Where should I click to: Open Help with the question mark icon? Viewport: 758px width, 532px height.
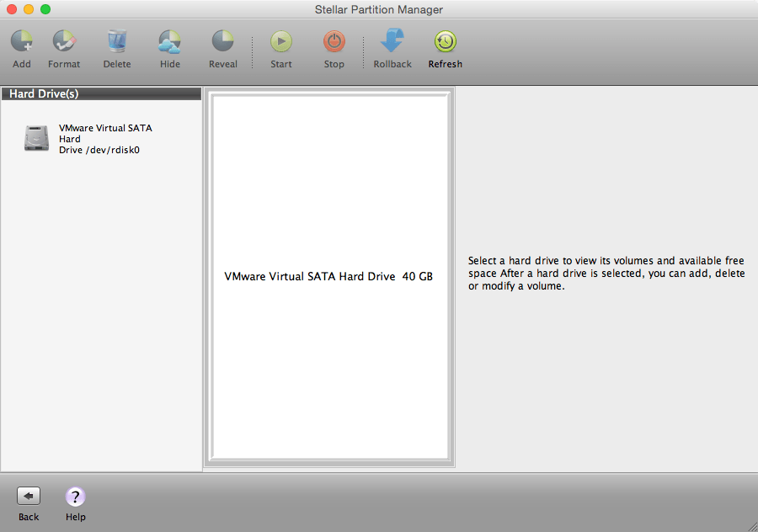[76, 497]
